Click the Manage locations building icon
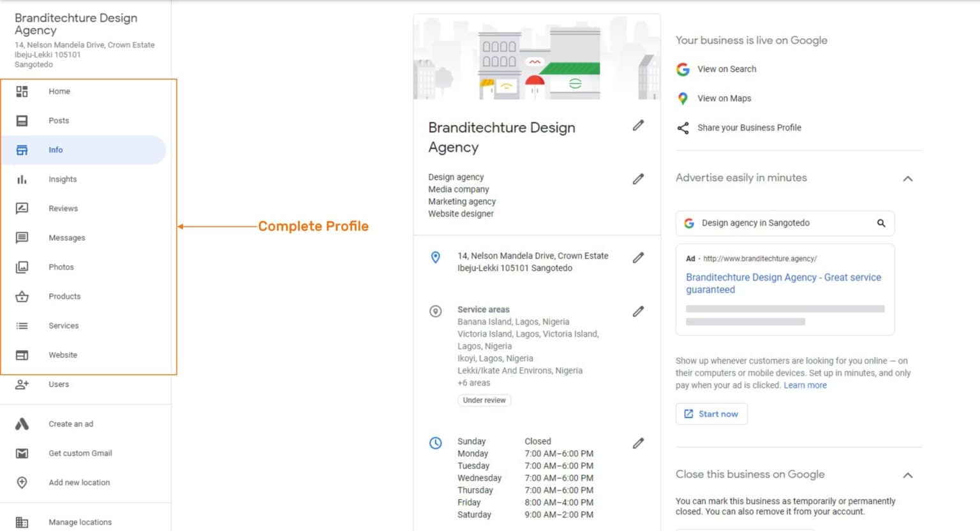The width and height of the screenshot is (980, 531). 22,522
